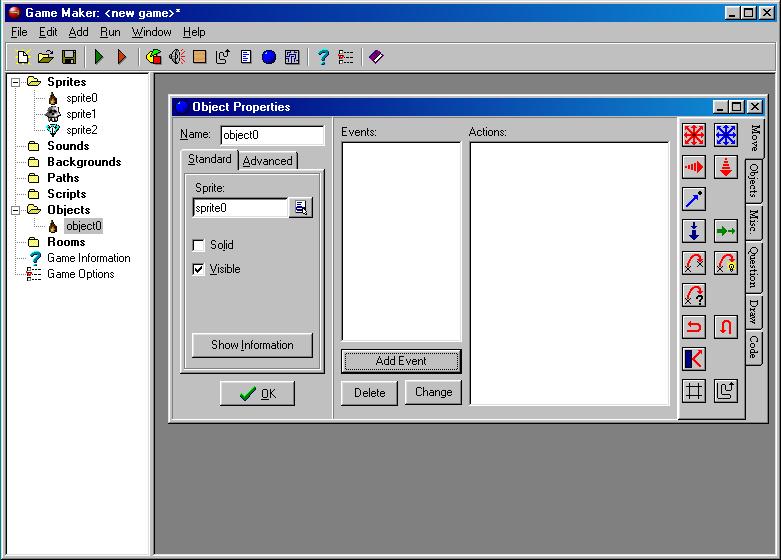
Task: Select the blue arrow Set Gravity action
Action: click(694, 231)
